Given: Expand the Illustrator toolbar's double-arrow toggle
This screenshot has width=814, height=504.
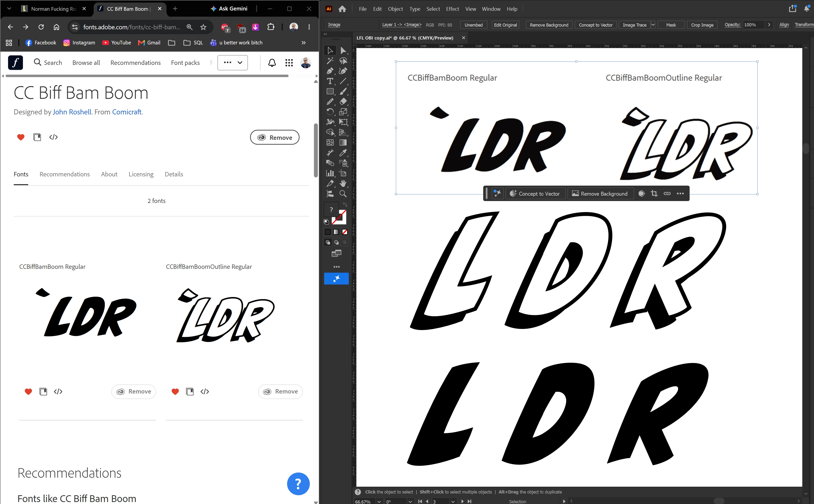Looking at the screenshot, I should (325, 34).
